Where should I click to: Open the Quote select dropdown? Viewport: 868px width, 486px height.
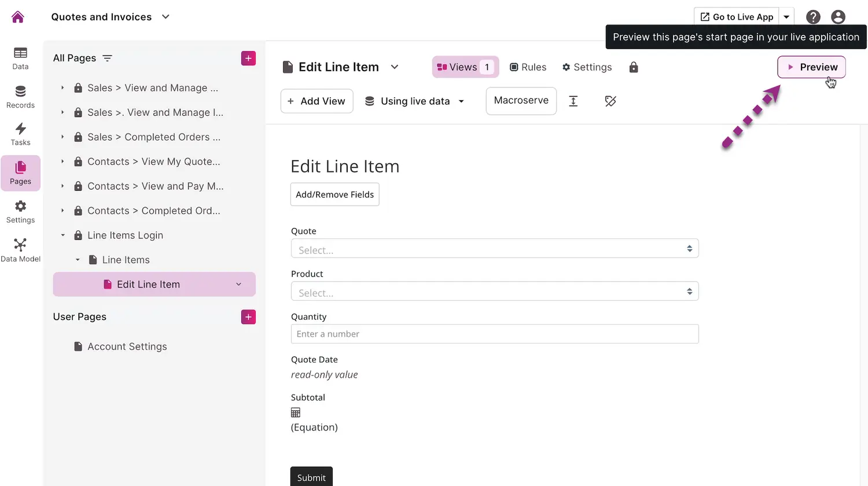[x=494, y=249]
